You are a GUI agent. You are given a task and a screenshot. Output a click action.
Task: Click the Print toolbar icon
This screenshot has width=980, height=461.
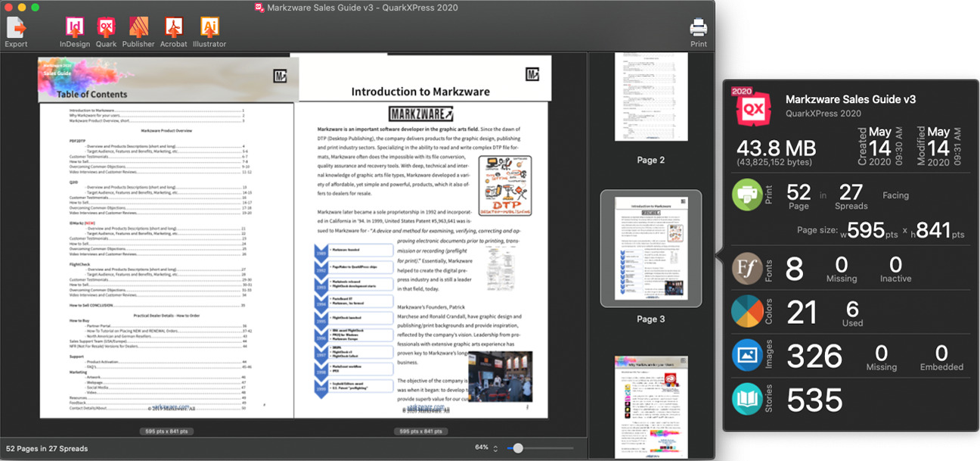pyautogui.click(x=699, y=28)
